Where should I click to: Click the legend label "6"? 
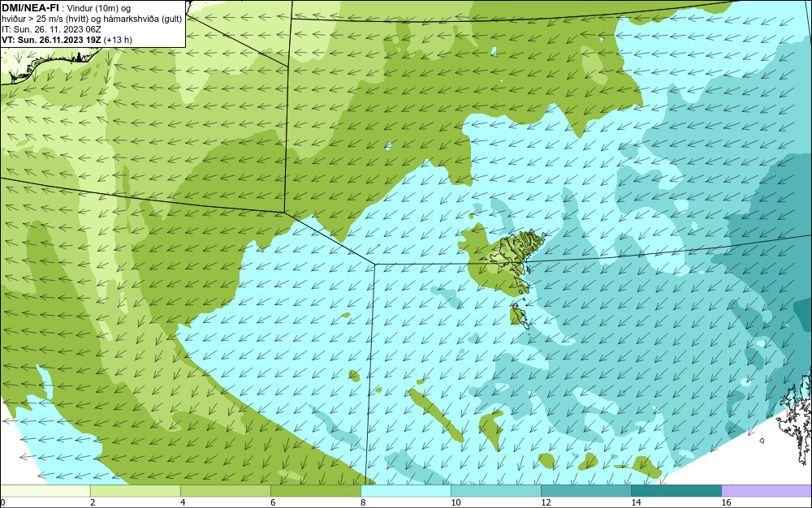273,502
